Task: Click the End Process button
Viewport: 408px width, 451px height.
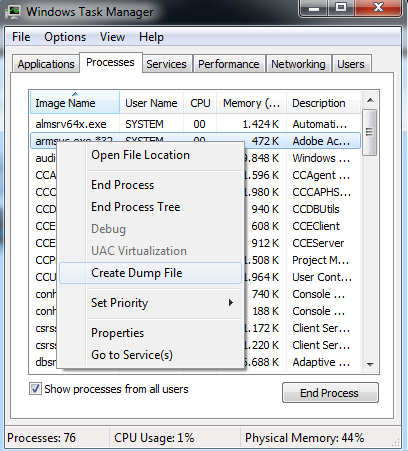Action: pos(330,393)
